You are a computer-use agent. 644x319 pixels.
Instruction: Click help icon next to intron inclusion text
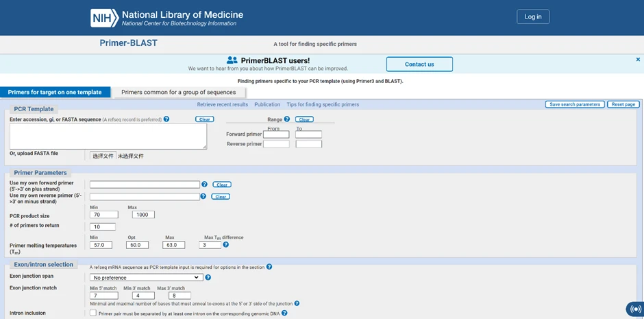[284, 313]
